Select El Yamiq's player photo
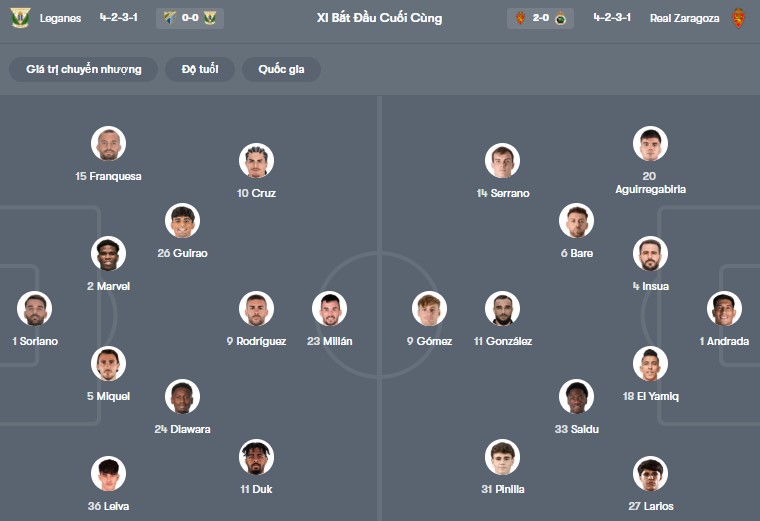 point(650,364)
